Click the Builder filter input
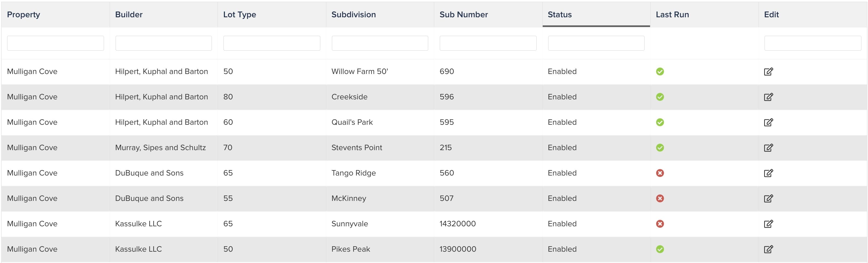Screen dimensions: 868x263 [x=163, y=43]
